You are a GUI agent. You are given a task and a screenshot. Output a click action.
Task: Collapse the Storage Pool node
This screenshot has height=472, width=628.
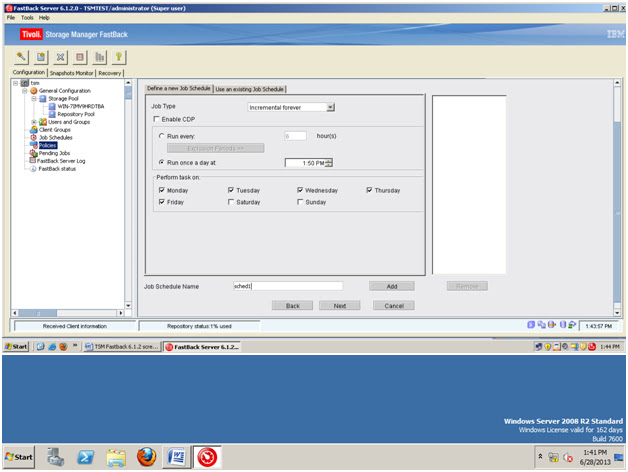click(34, 99)
